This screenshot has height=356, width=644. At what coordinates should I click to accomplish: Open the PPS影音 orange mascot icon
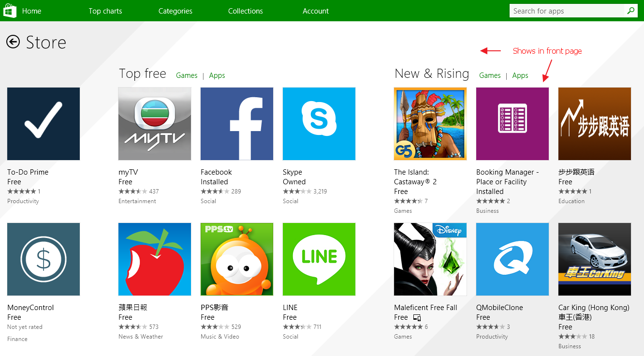237,259
